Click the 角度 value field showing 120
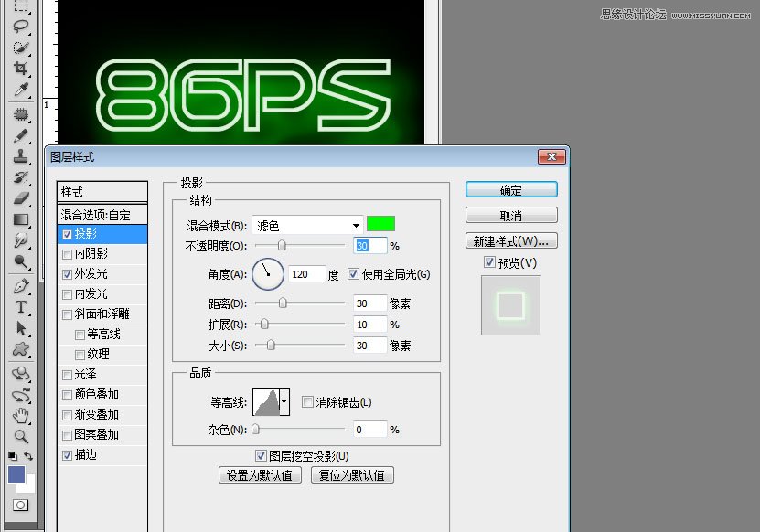Viewport: 760px width, 532px height. coord(306,274)
